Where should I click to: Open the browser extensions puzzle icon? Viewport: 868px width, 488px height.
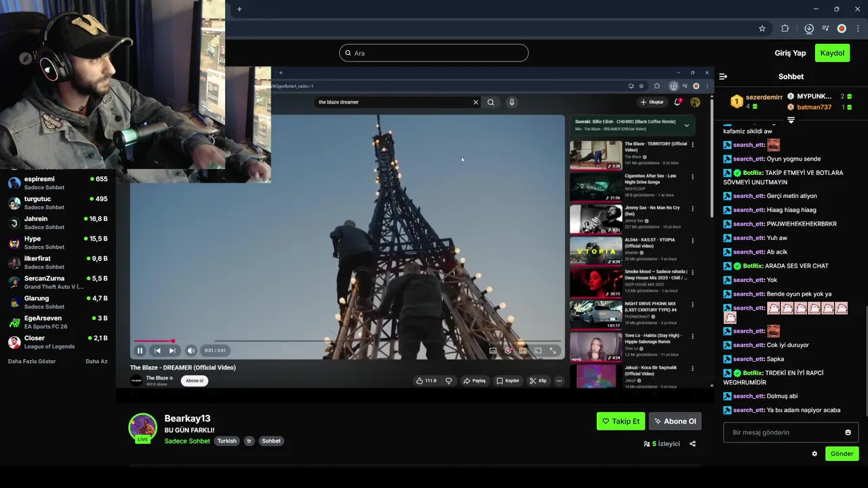point(785,28)
